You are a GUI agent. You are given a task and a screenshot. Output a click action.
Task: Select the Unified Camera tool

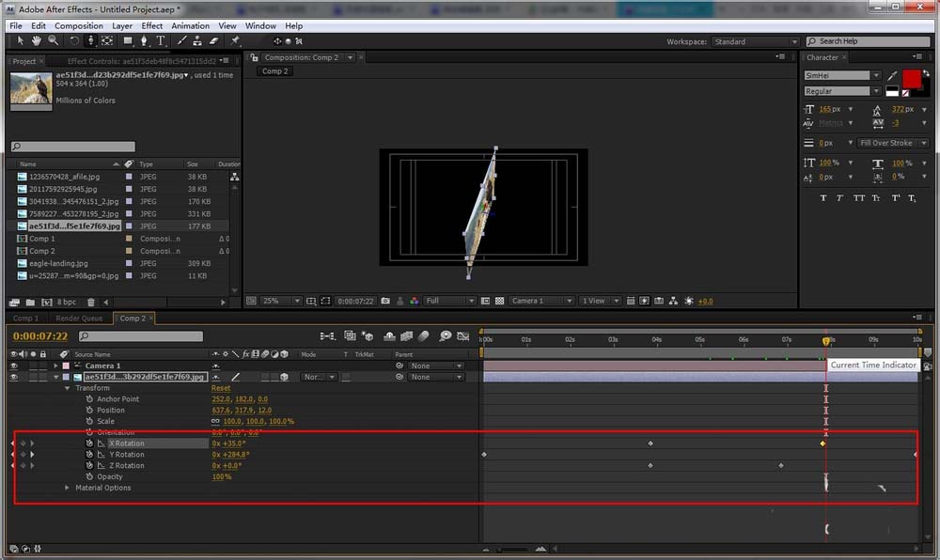coord(91,40)
